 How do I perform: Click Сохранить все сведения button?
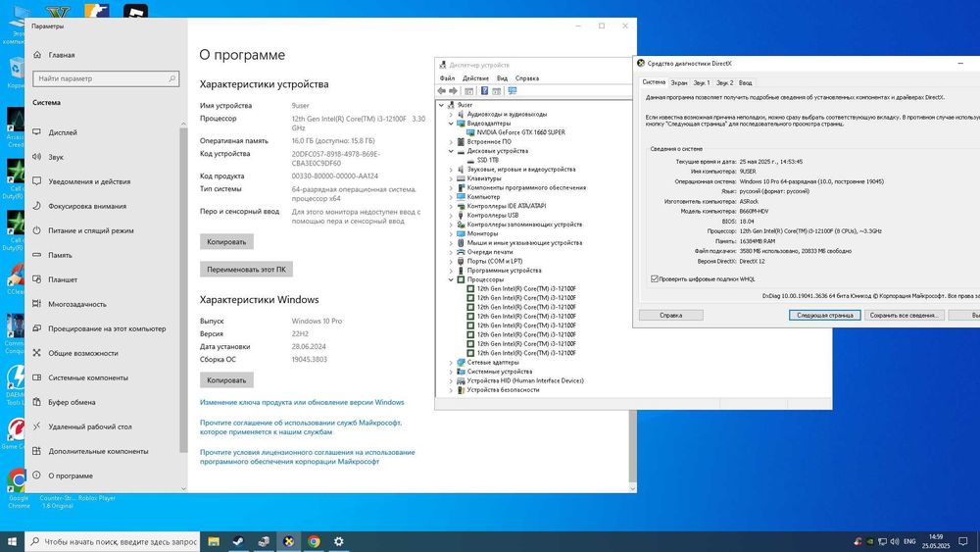(x=904, y=315)
